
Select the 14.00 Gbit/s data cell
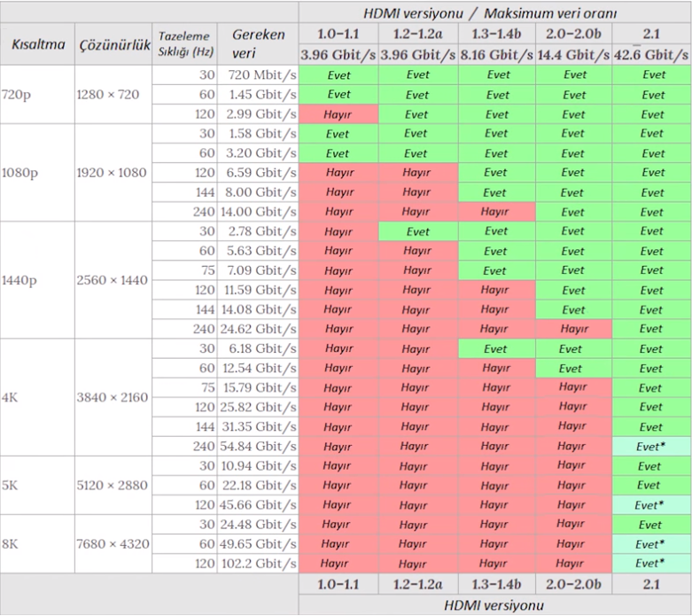258,212
